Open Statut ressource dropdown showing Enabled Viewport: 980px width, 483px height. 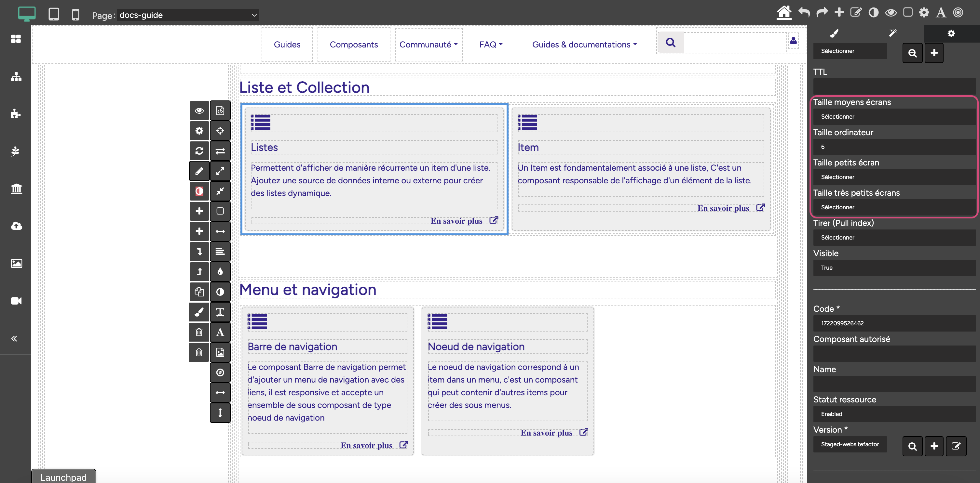pyautogui.click(x=894, y=414)
